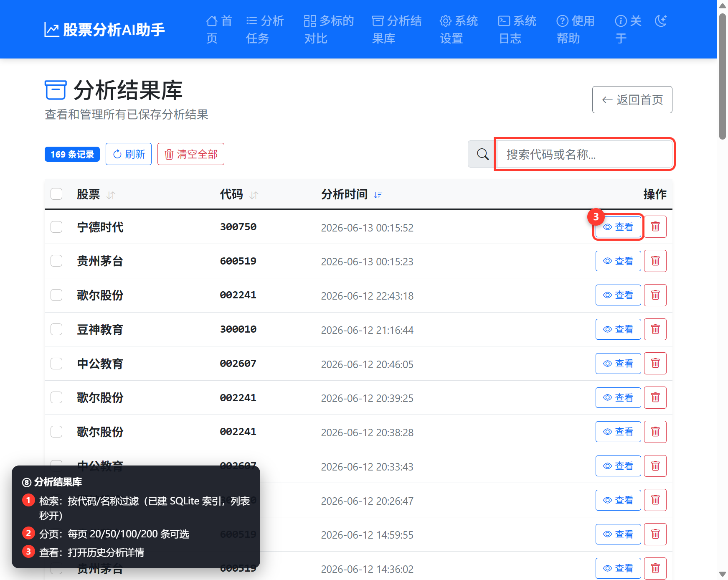
Task: Click the magnifier search icon
Action: 482,154
